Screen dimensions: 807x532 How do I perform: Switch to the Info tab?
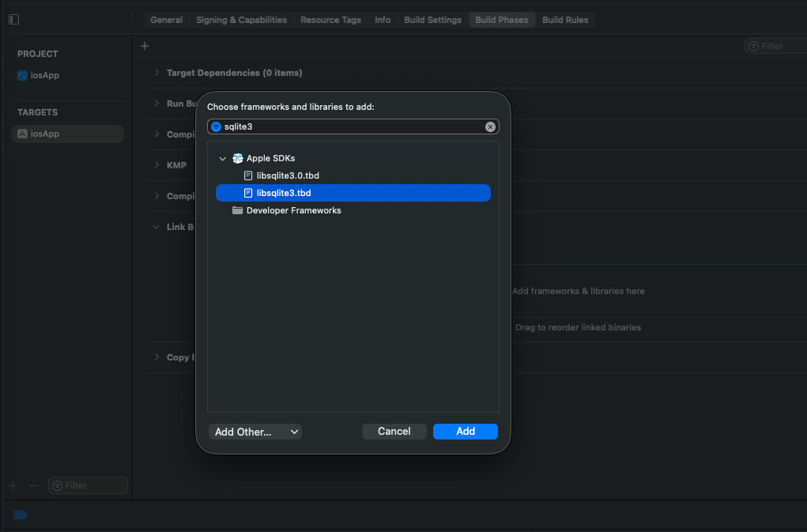(x=383, y=20)
